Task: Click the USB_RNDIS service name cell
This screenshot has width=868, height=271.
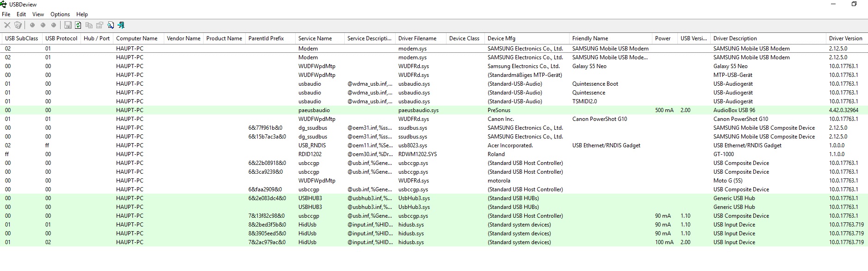Action: tap(312, 145)
